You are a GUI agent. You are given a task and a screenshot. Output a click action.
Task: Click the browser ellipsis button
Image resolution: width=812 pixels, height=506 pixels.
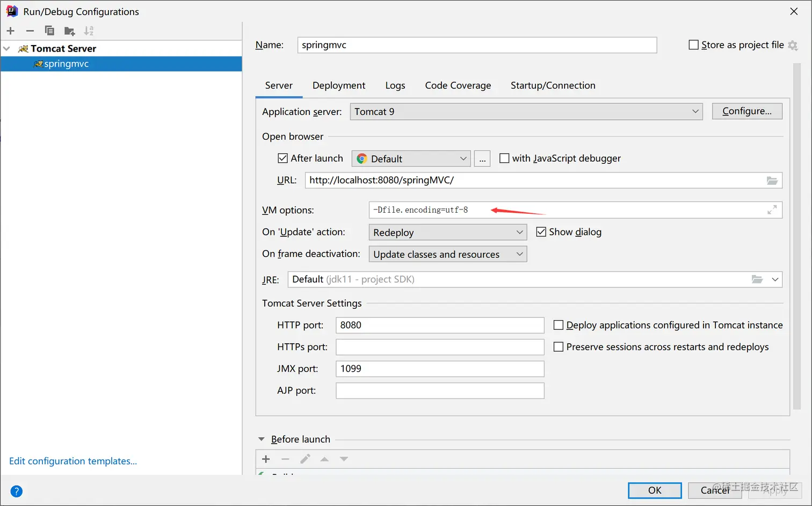tap(482, 158)
